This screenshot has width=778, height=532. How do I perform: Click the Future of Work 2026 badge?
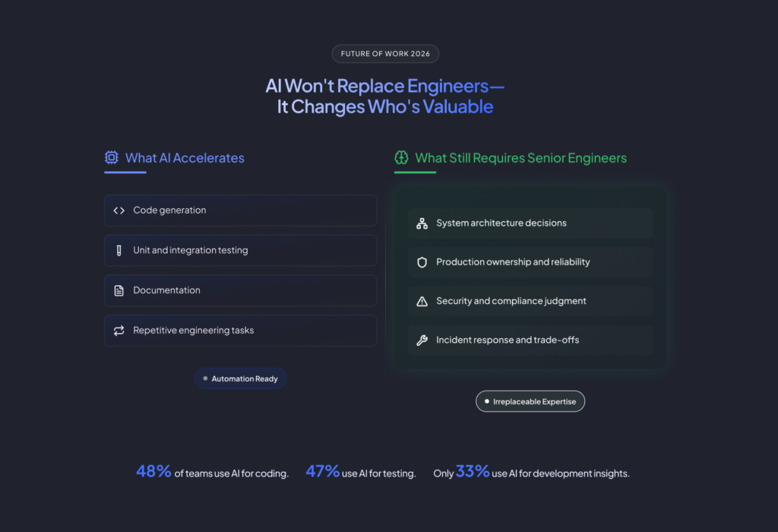pos(385,54)
